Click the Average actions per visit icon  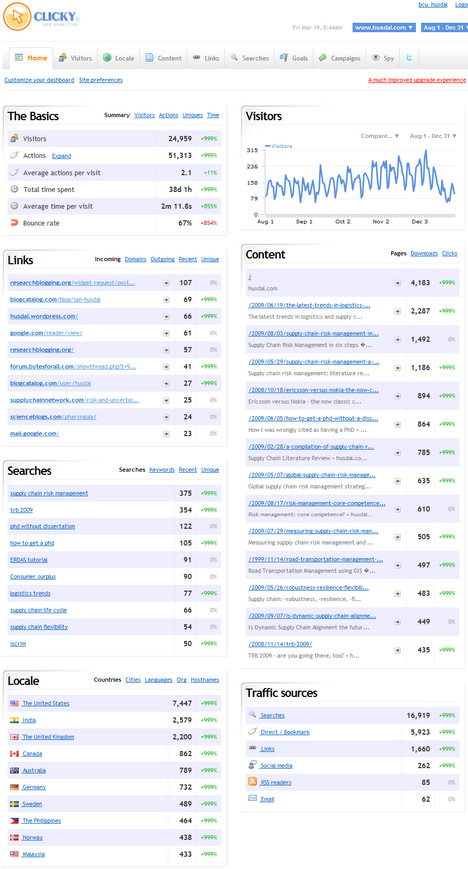pos(14,172)
